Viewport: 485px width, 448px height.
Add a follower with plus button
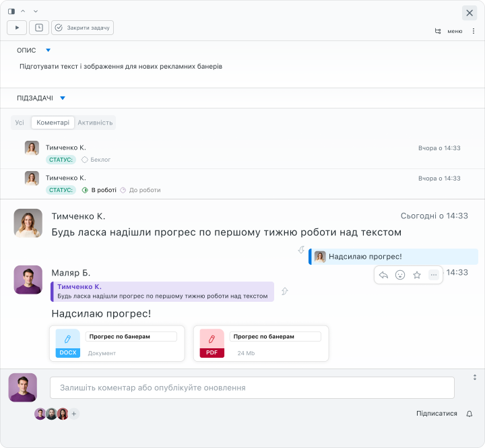click(74, 414)
